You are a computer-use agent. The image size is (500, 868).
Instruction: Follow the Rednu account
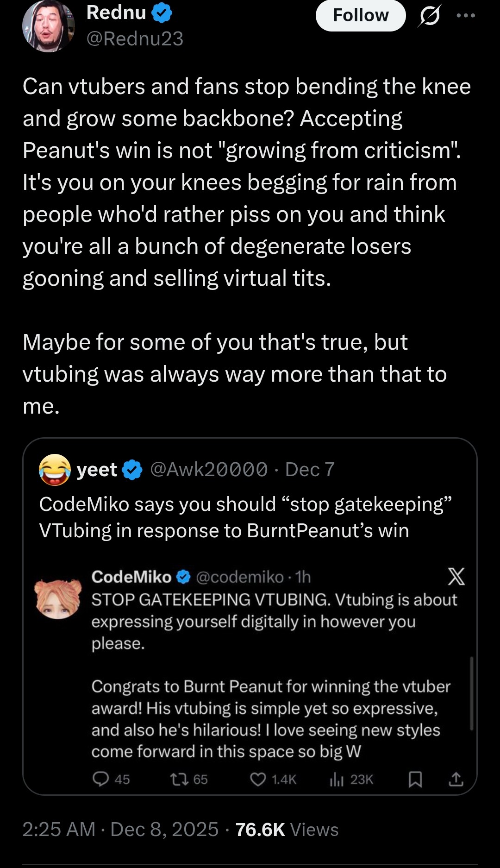click(x=360, y=15)
